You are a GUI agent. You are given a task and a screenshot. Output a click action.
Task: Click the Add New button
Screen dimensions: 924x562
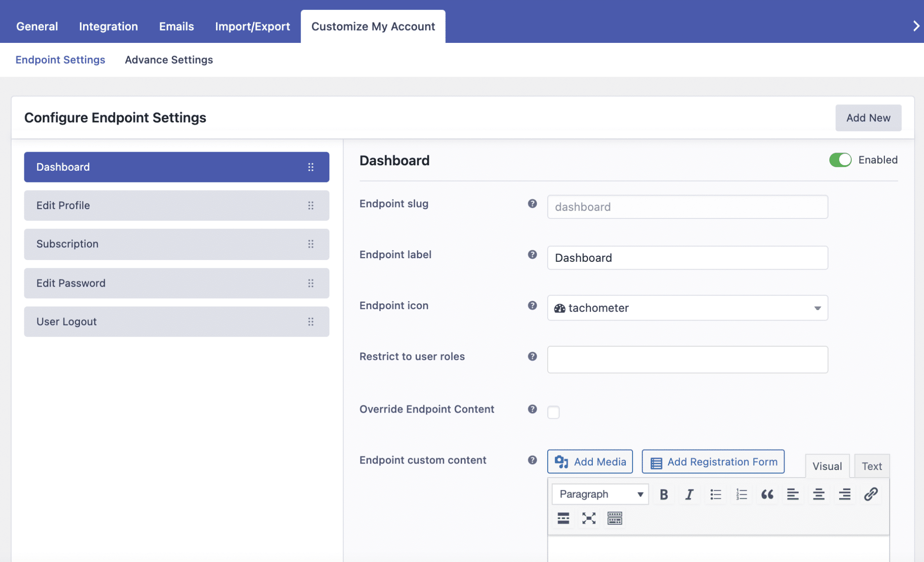point(868,118)
